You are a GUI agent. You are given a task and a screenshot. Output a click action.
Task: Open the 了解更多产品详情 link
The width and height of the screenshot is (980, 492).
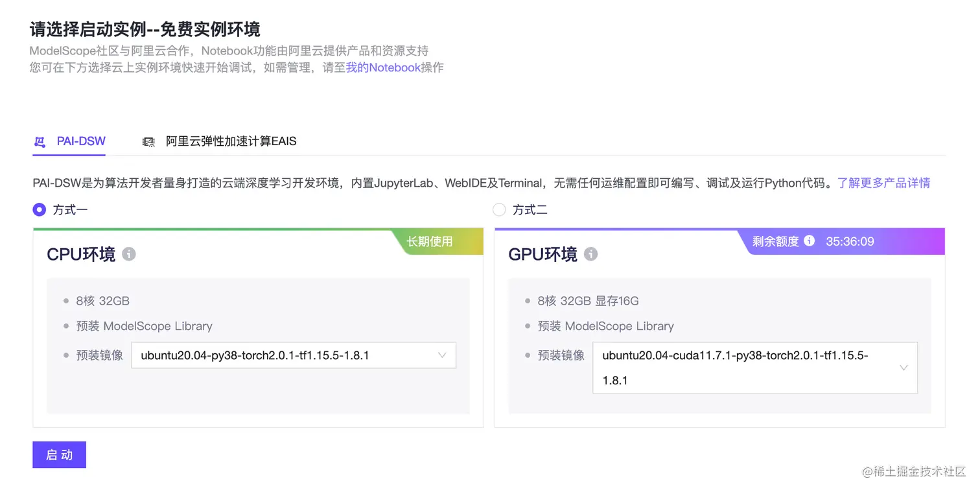(883, 183)
